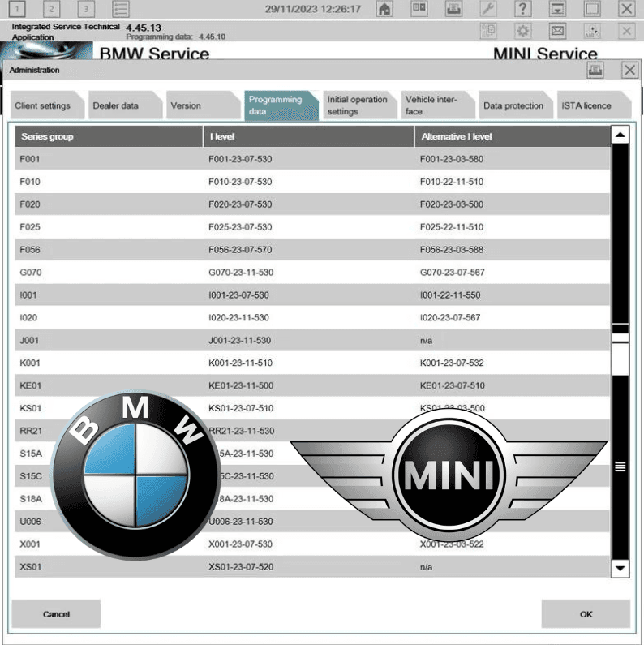The width and height of the screenshot is (644, 645).
Task: Open the wrench administration icon
Action: [488, 9]
